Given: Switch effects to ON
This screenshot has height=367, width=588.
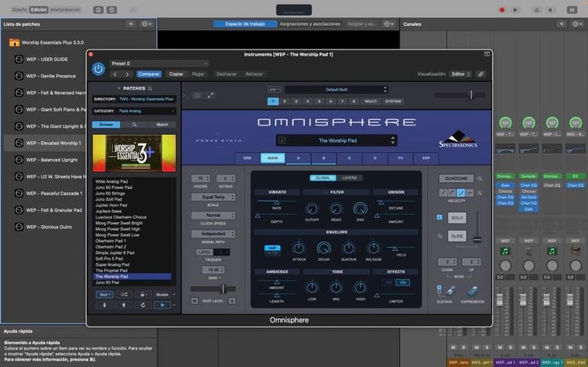Looking at the screenshot, I should pyautogui.click(x=403, y=282).
